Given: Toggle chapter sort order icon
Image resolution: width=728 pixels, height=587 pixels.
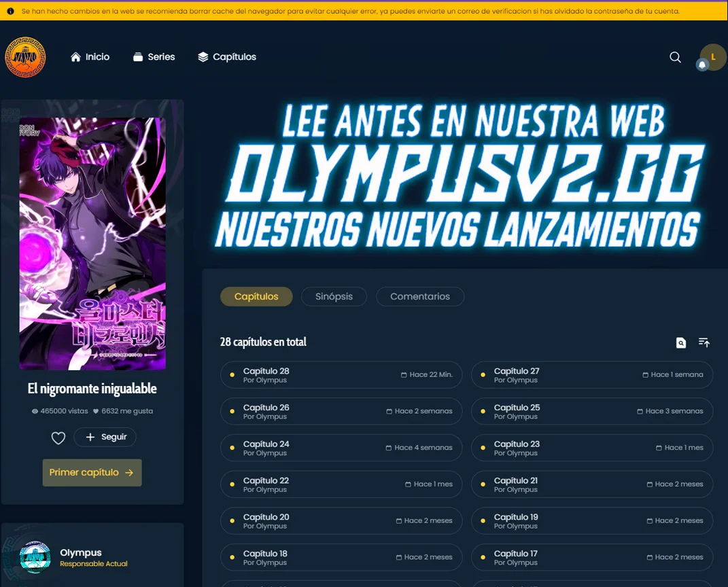Looking at the screenshot, I should coord(704,342).
